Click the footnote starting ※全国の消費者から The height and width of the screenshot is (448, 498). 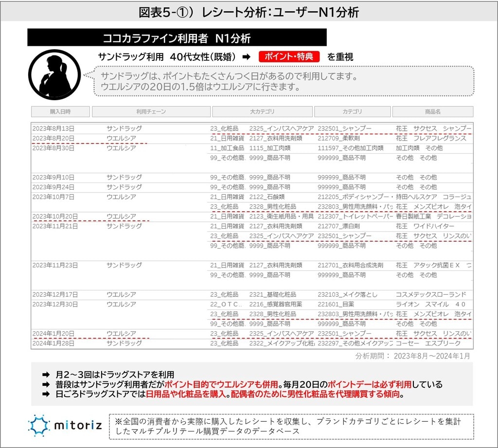click(x=291, y=427)
